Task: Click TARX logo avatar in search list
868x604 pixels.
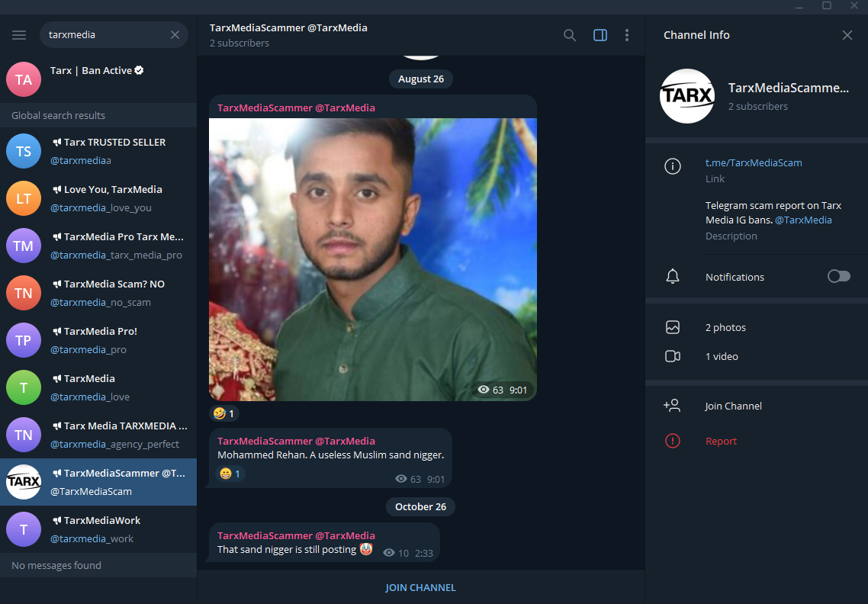Action: pos(24,482)
